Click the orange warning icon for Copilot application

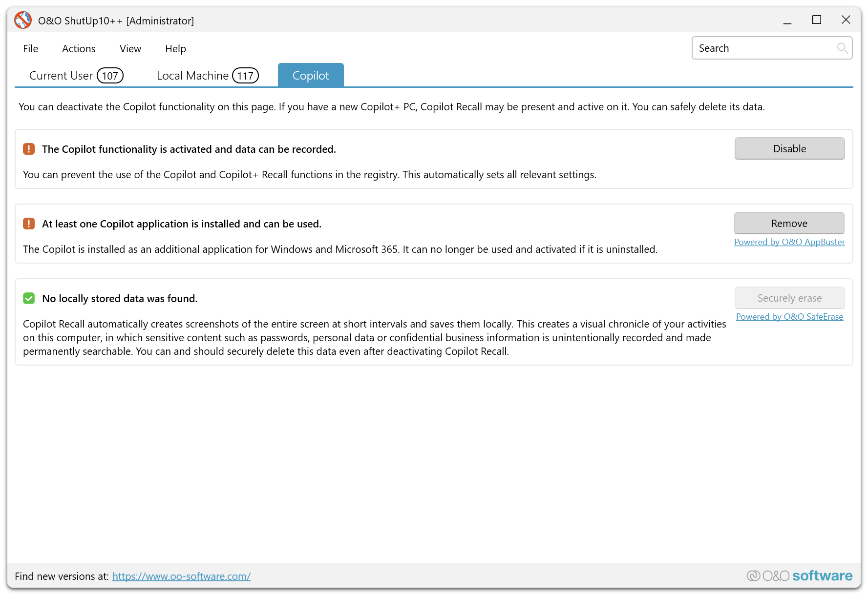(x=29, y=224)
